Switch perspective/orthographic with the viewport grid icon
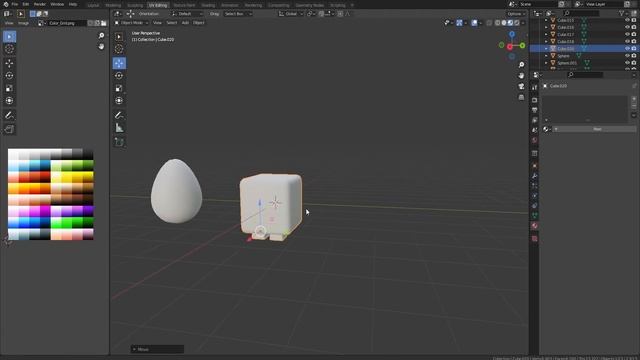640x360 pixels. coord(521,97)
